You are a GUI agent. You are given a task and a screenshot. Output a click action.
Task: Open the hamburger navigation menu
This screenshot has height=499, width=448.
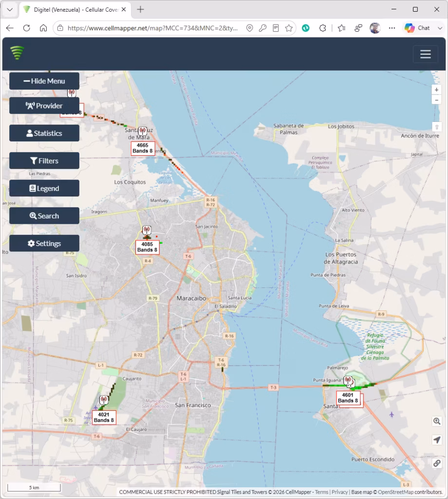[425, 54]
